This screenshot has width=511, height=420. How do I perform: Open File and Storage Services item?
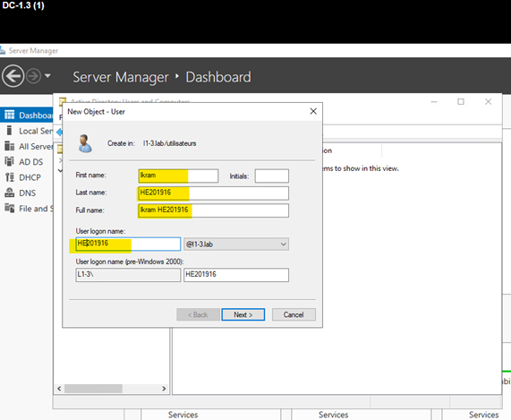[27, 209]
